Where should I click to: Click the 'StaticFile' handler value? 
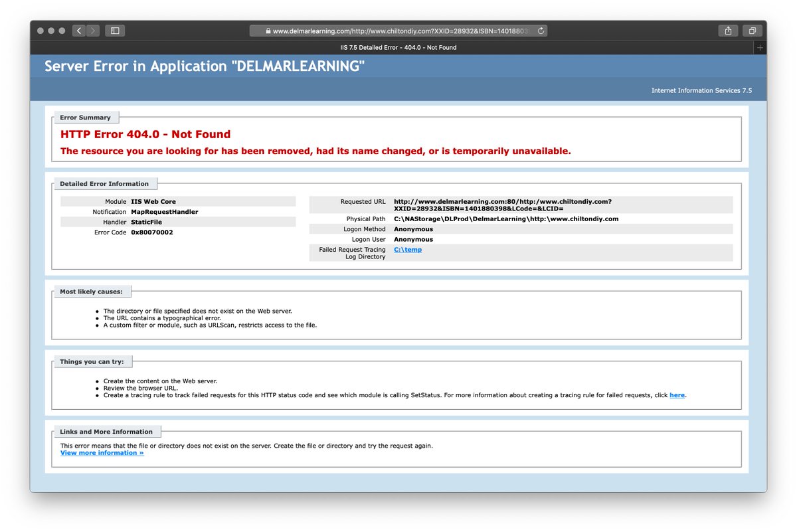(x=146, y=222)
